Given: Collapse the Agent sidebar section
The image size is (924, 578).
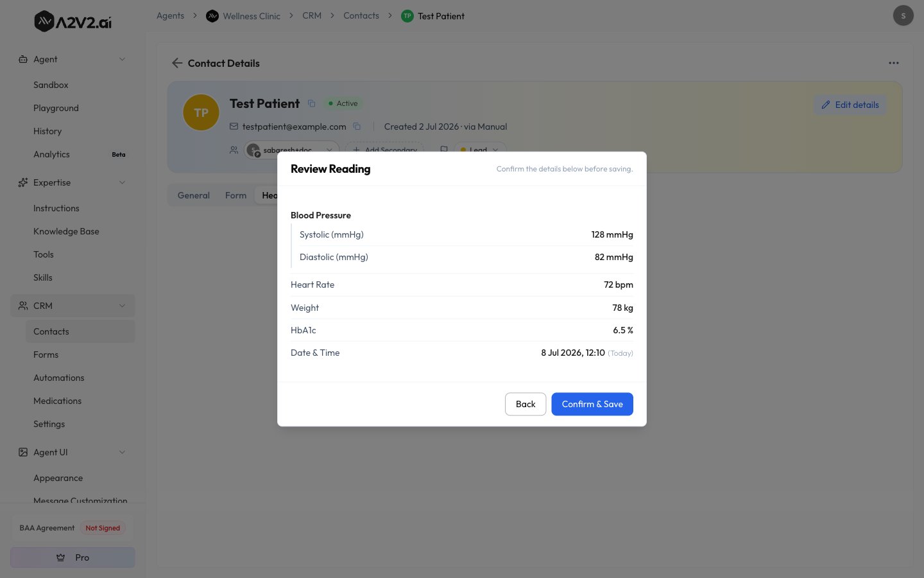Looking at the screenshot, I should click(x=122, y=59).
